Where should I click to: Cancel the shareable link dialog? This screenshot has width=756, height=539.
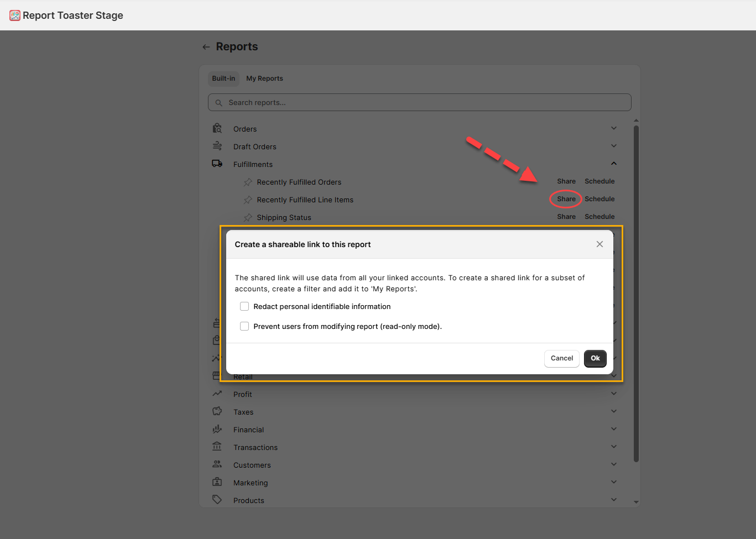561,358
